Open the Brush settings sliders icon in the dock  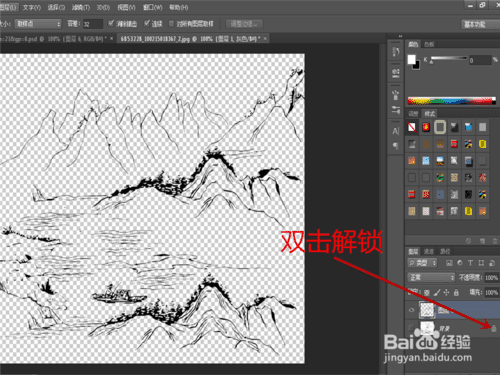396,110
